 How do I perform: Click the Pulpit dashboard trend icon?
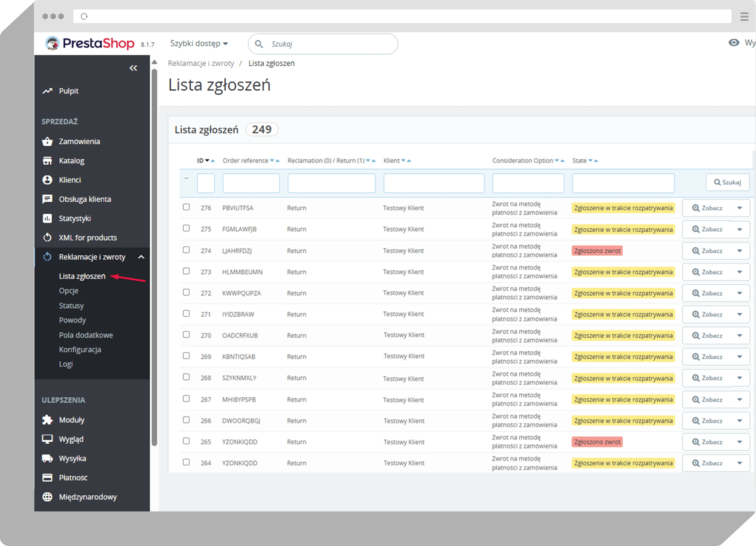(x=47, y=91)
